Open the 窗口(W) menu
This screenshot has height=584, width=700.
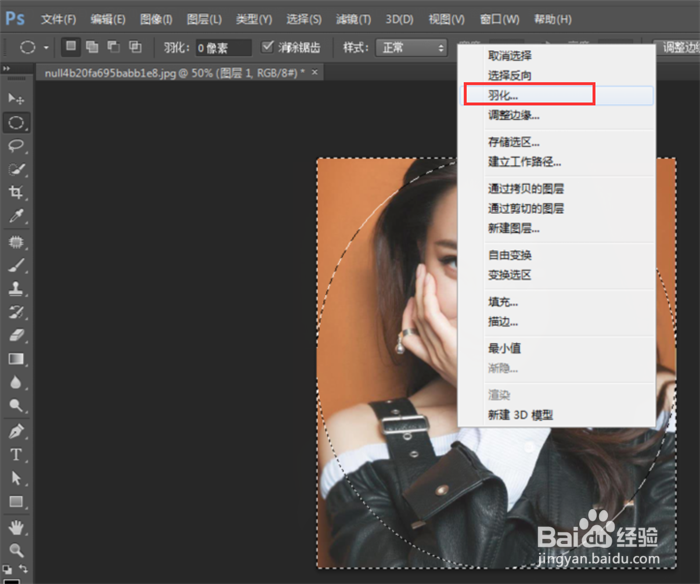[x=500, y=19]
